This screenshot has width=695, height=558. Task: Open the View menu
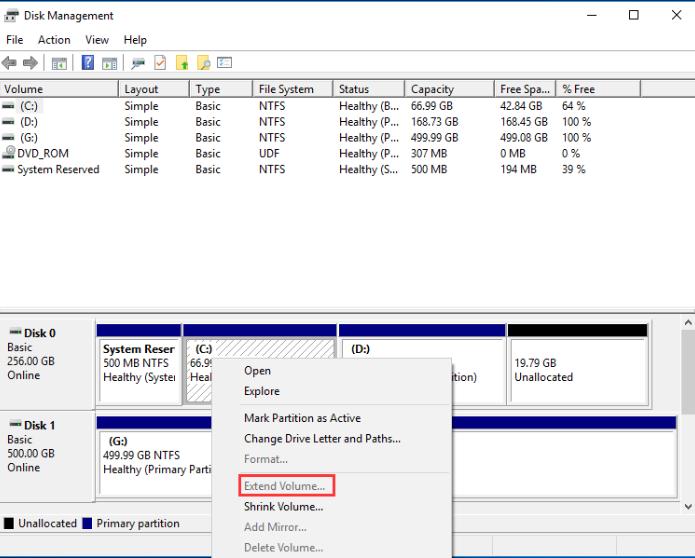point(97,40)
